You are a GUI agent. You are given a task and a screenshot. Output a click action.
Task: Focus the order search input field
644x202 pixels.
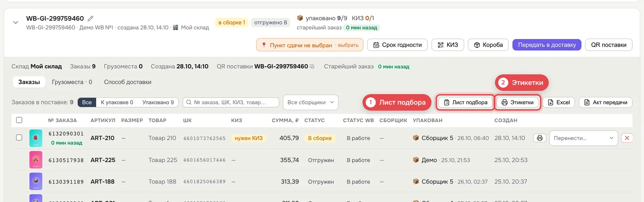pos(231,102)
